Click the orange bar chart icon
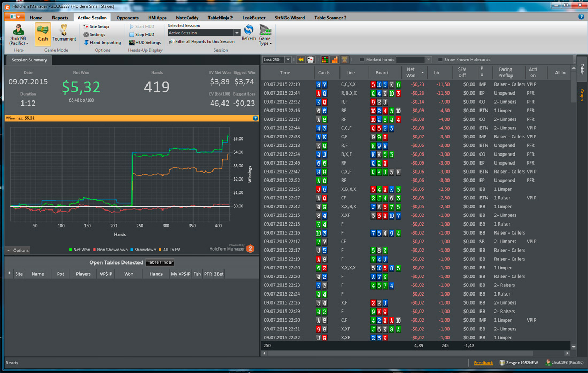Screen dimensions: 588x373 click(x=335, y=60)
